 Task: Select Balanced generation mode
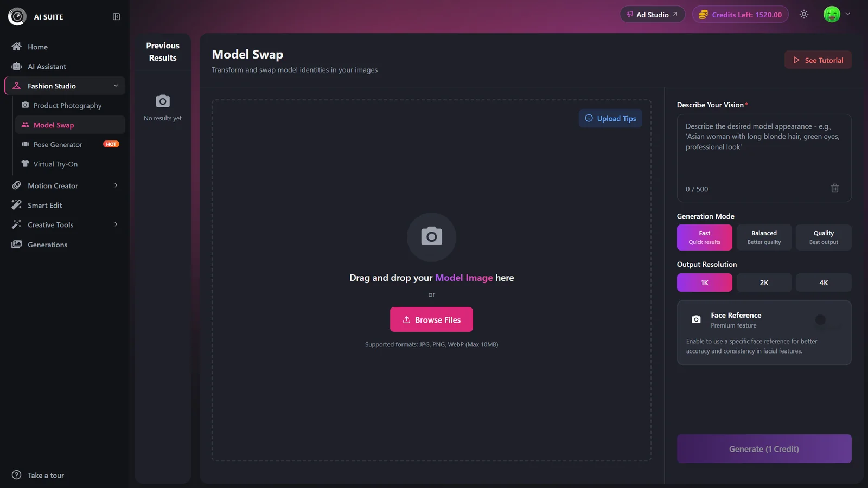click(764, 237)
